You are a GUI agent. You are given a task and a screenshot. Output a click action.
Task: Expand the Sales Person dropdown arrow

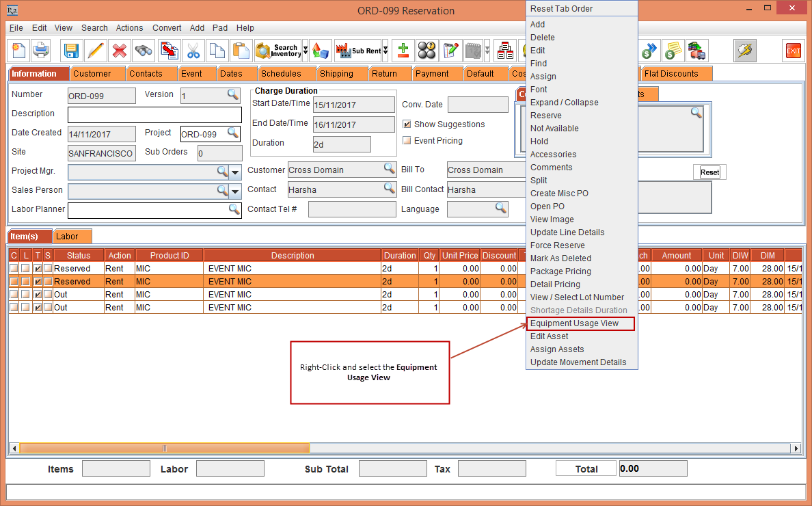point(235,191)
